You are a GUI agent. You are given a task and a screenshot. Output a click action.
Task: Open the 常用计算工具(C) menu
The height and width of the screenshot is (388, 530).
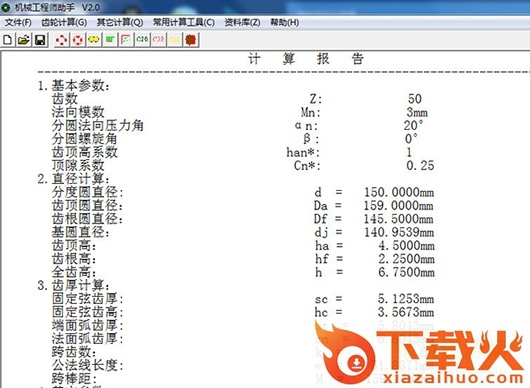[x=184, y=23]
